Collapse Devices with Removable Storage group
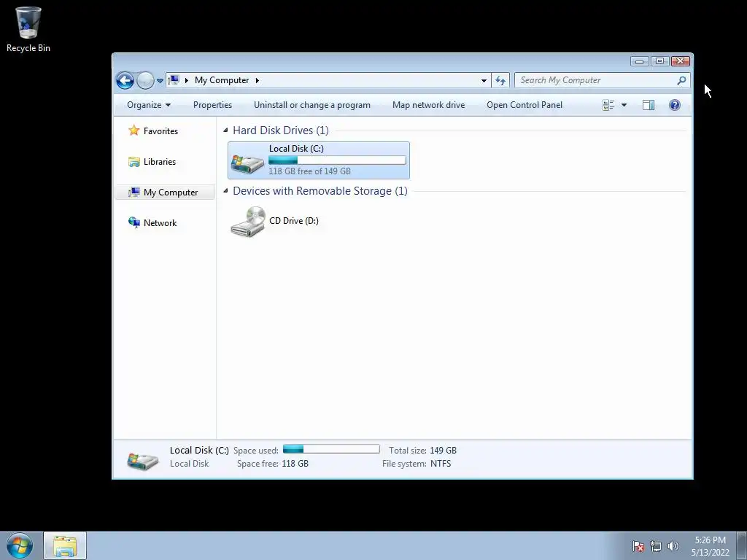 click(225, 190)
